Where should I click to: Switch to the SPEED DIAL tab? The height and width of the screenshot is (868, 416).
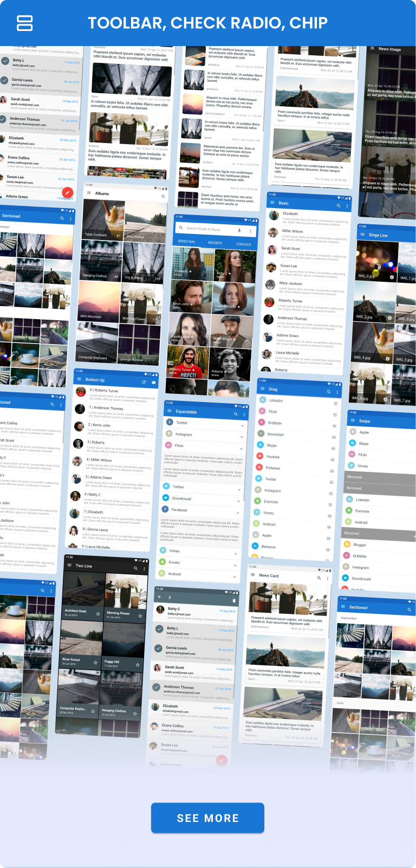point(187,241)
